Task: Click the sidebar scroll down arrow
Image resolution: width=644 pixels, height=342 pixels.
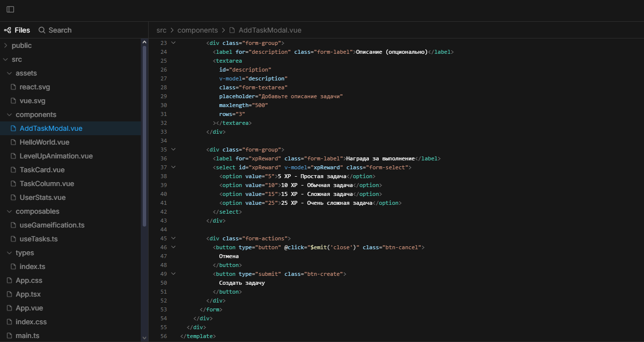Action: pos(144,338)
